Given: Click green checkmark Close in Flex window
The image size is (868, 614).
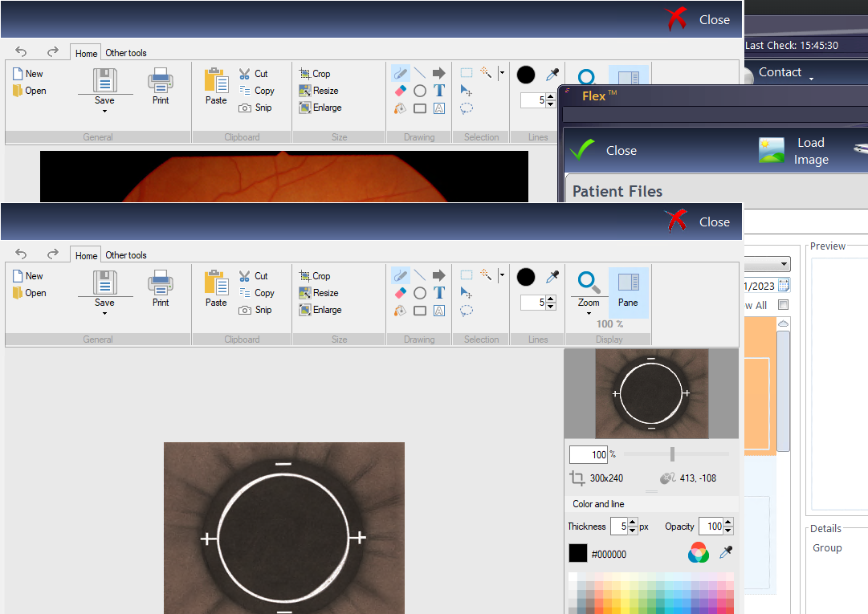Looking at the screenshot, I should point(603,150).
